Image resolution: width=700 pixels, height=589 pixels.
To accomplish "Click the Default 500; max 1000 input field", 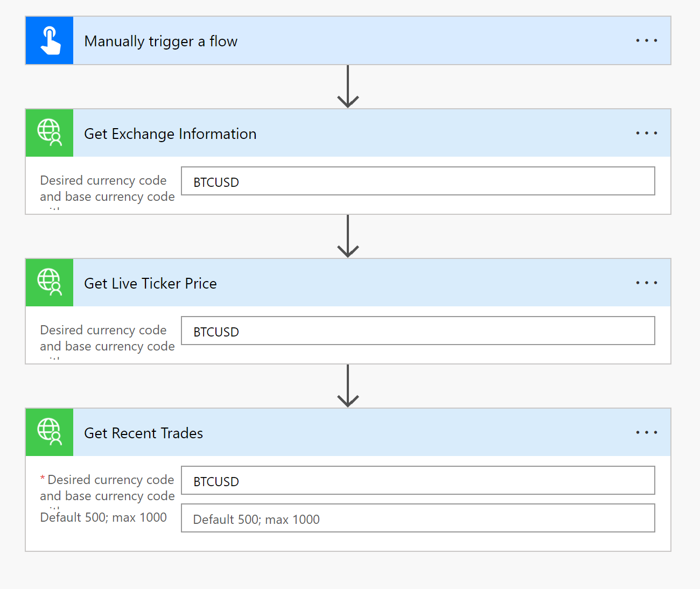I will (x=418, y=518).
